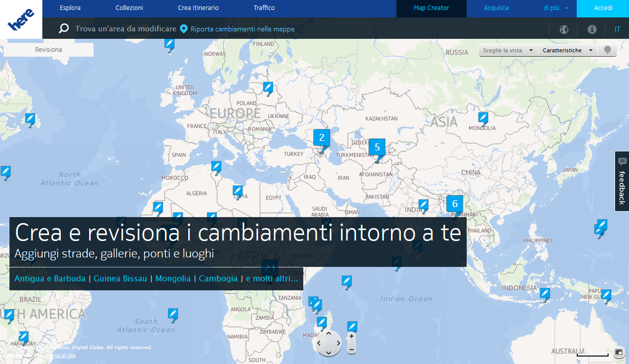Open the Acquista tab

(x=496, y=8)
